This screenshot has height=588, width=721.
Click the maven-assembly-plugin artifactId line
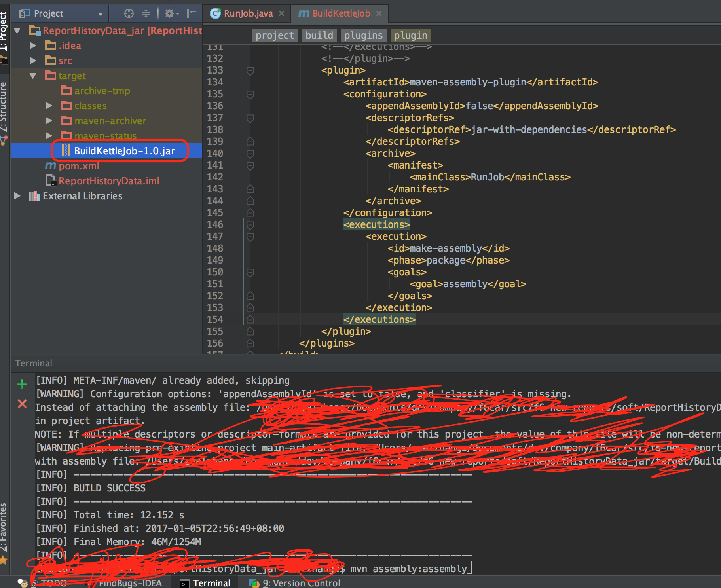point(471,82)
